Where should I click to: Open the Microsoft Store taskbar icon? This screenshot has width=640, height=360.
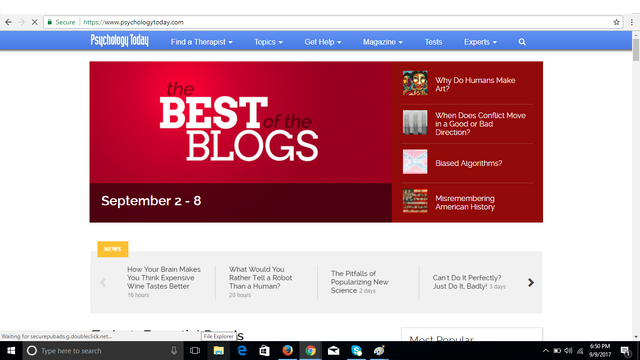click(264, 351)
